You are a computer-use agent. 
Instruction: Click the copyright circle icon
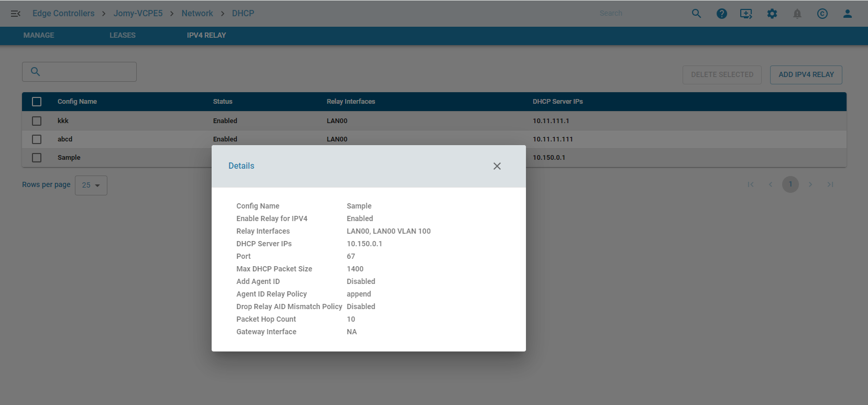822,14
